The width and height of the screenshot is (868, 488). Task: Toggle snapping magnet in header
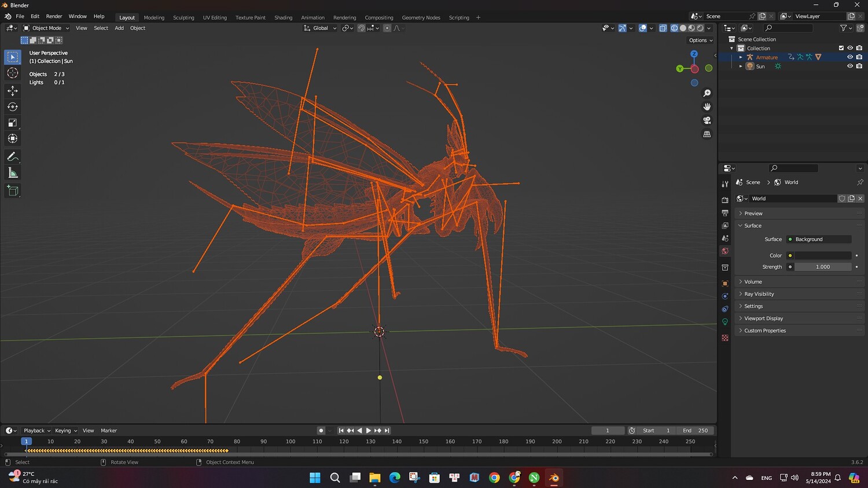click(x=361, y=28)
